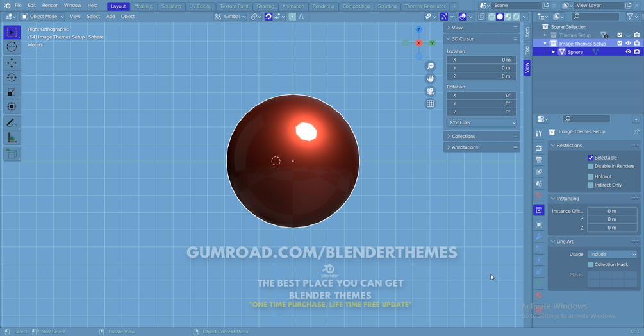Select solid viewport shading mode
This screenshot has height=336, width=644.
pos(500,17)
